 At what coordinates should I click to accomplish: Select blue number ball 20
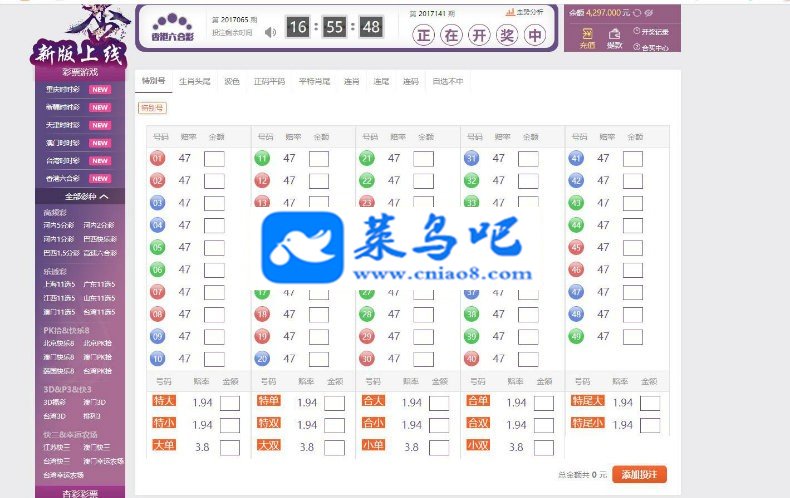pyautogui.click(x=262, y=358)
